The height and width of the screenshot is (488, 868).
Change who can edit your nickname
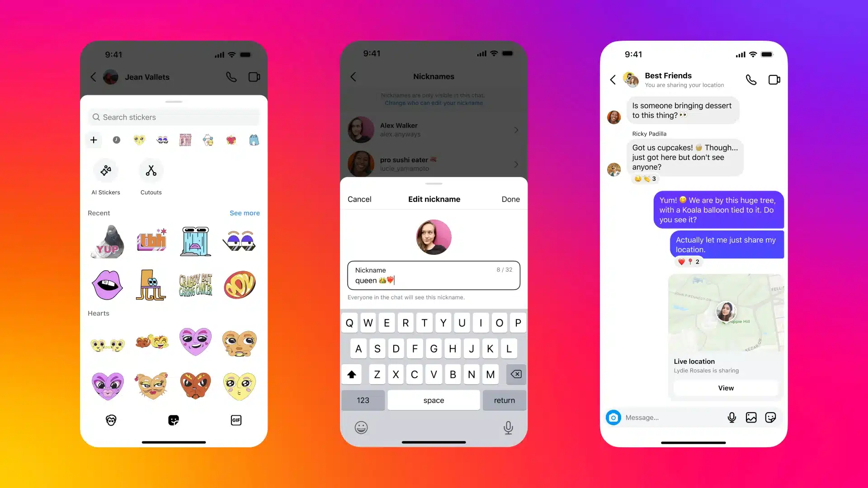(434, 103)
